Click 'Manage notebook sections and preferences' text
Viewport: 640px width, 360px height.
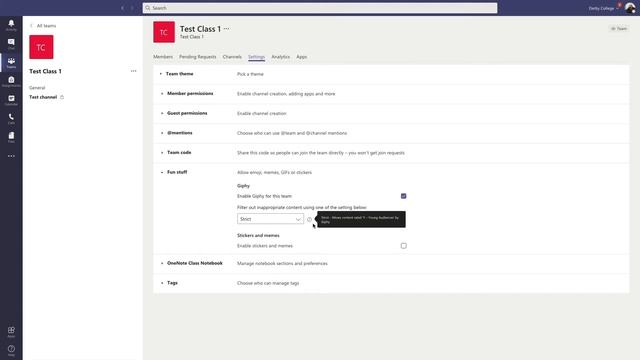(282, 264)
